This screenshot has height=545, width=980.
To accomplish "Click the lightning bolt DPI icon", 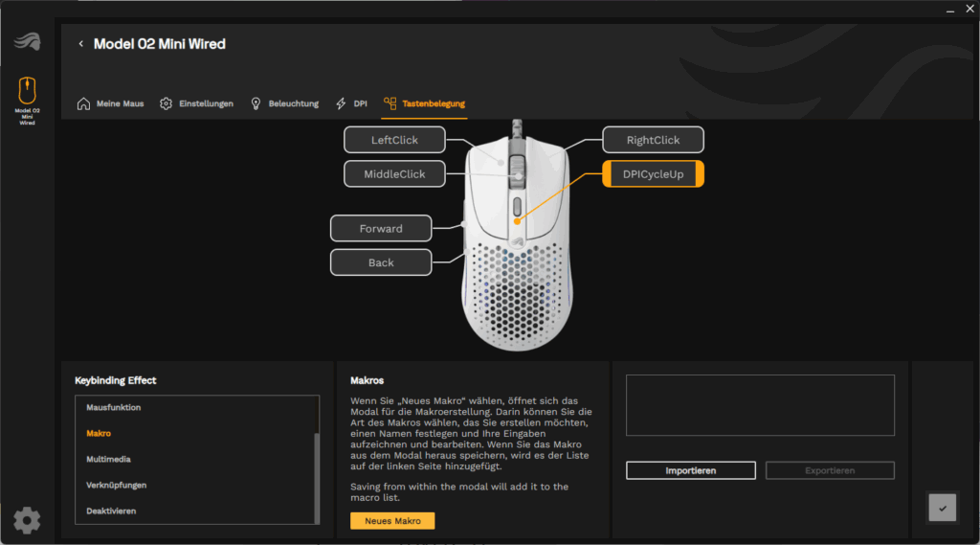I will click(341, 103).
